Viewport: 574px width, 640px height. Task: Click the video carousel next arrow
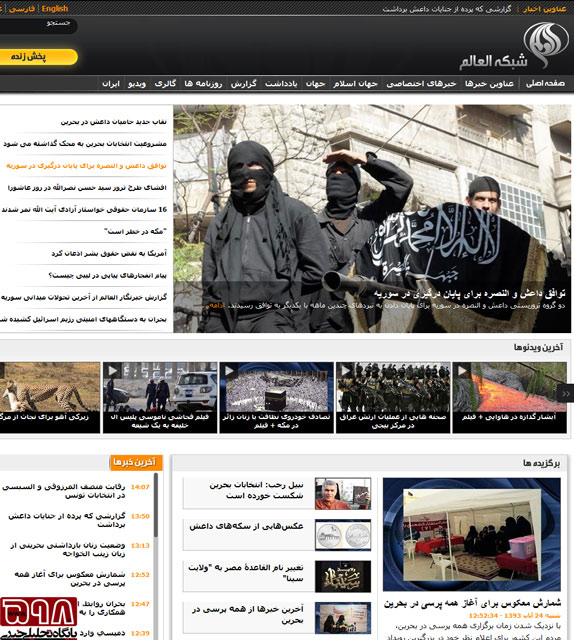pyautogui.click(x=565, y=393)
